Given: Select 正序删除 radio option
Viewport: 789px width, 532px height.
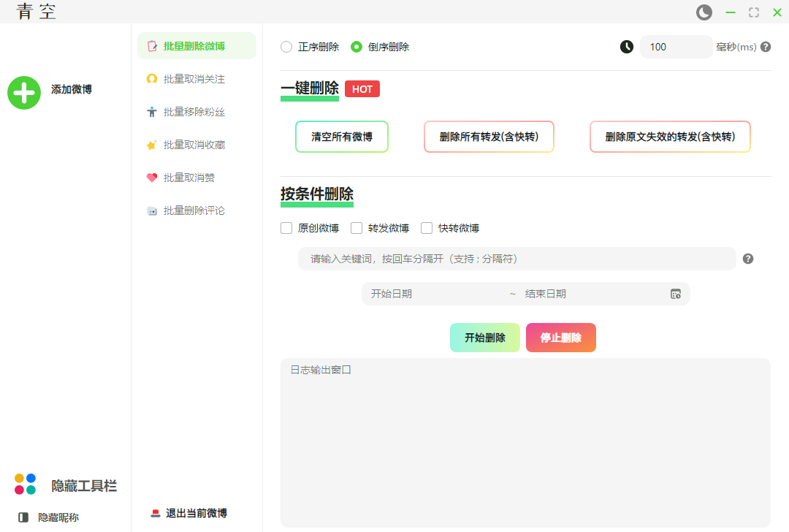Looking at the screenshot, I should click(286, 47).
